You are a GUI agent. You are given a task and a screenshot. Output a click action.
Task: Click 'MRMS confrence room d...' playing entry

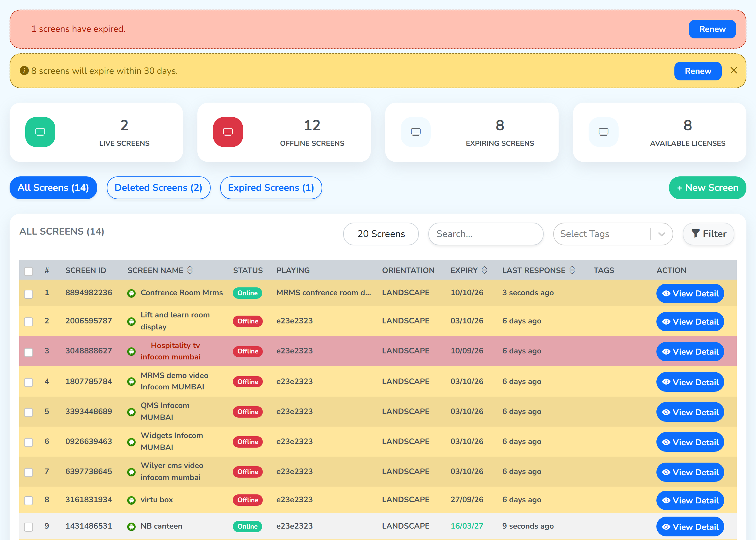pyautogui.click(x=323, y=292)
